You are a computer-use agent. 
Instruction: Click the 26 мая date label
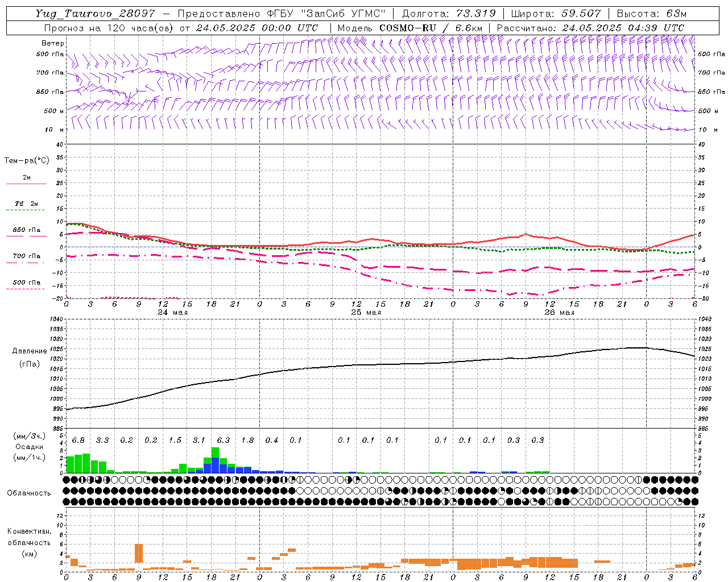(560, 313)
